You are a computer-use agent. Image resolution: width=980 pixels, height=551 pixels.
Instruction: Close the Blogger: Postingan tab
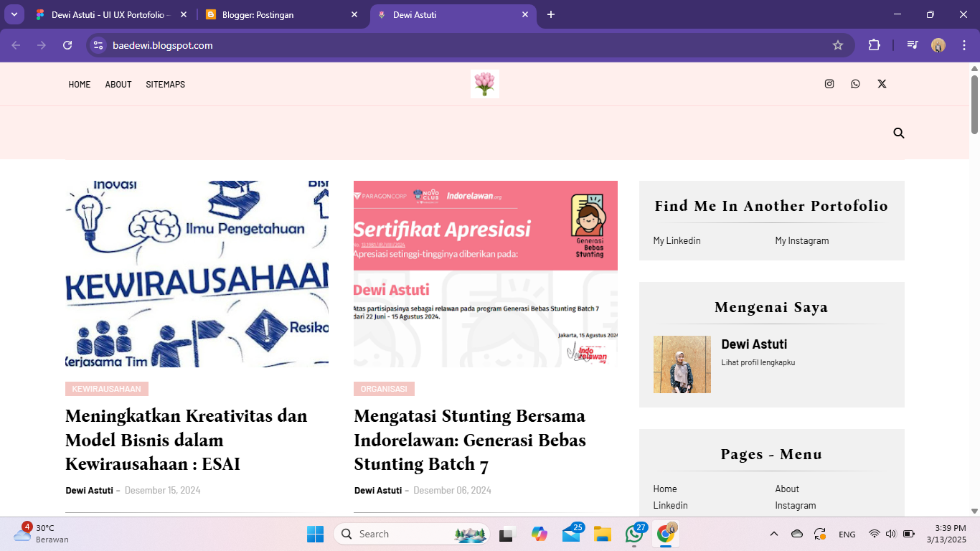[354, 14]
